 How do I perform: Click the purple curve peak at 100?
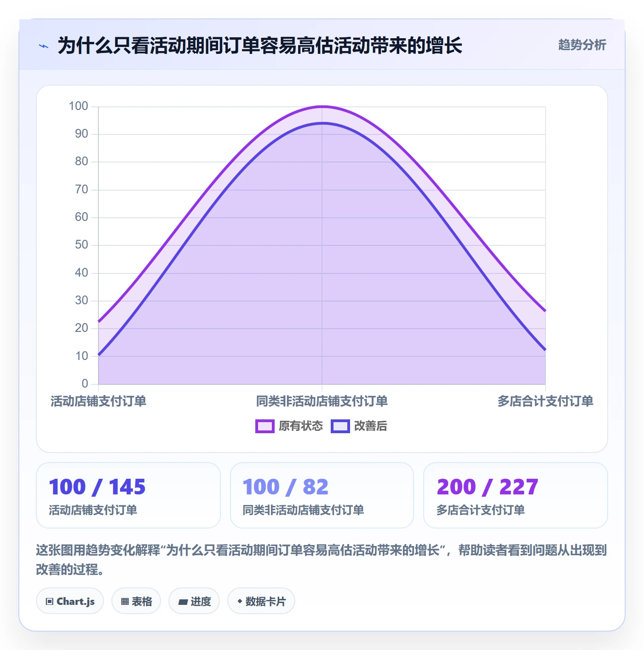[322, 107]
